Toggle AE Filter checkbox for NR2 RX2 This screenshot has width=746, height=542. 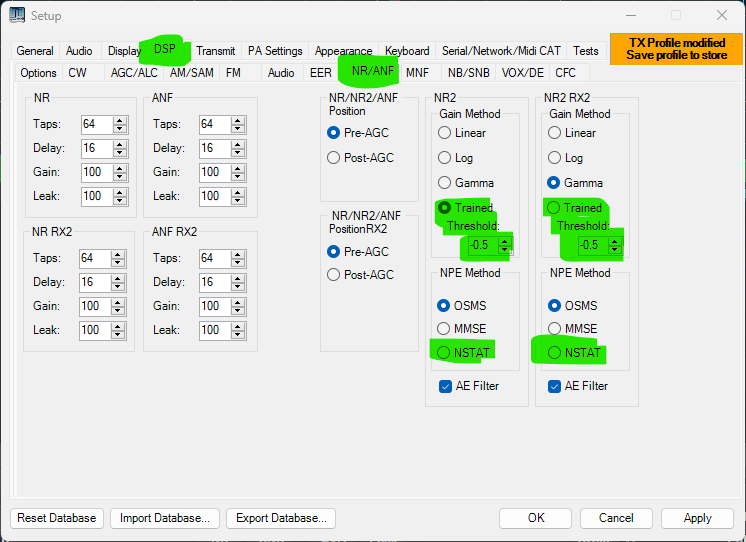click(x=555, y=386)
